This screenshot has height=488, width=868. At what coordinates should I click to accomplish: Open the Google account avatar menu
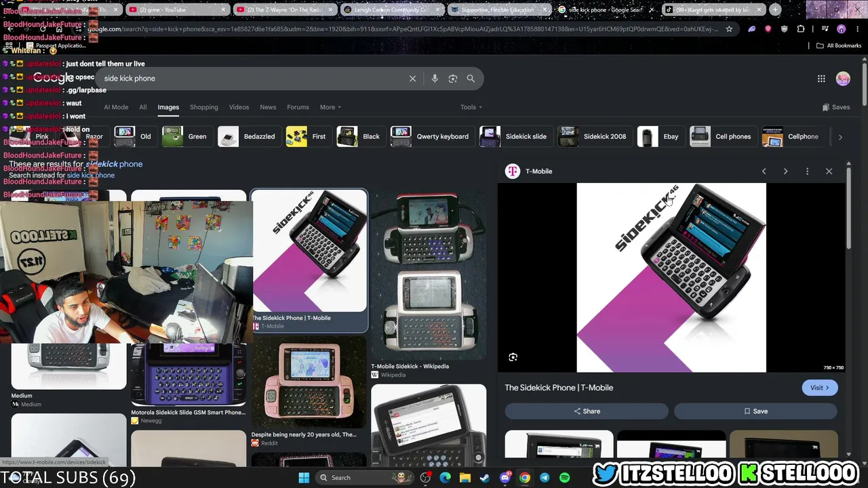[843, 79]
